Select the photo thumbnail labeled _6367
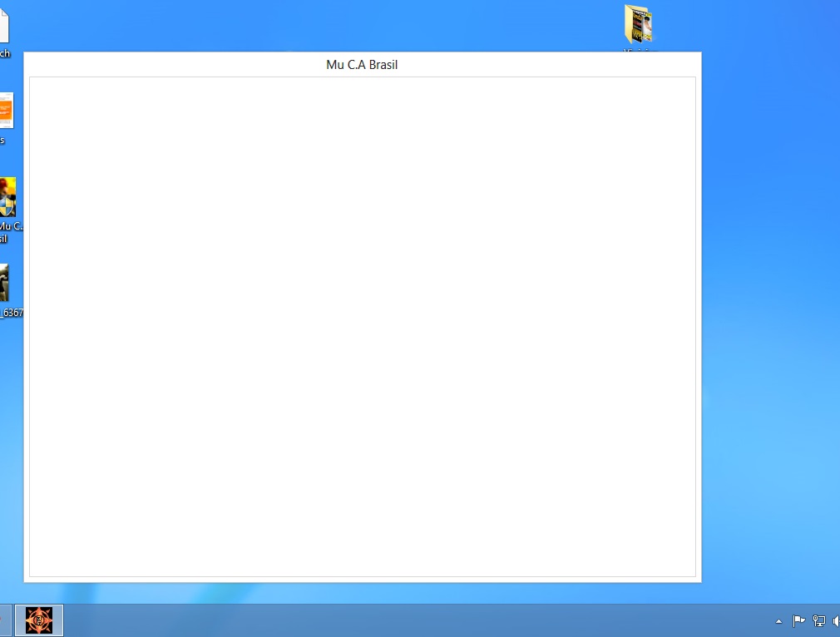Image resolution: width=840 pixels, height=637 pixels. 4,283
